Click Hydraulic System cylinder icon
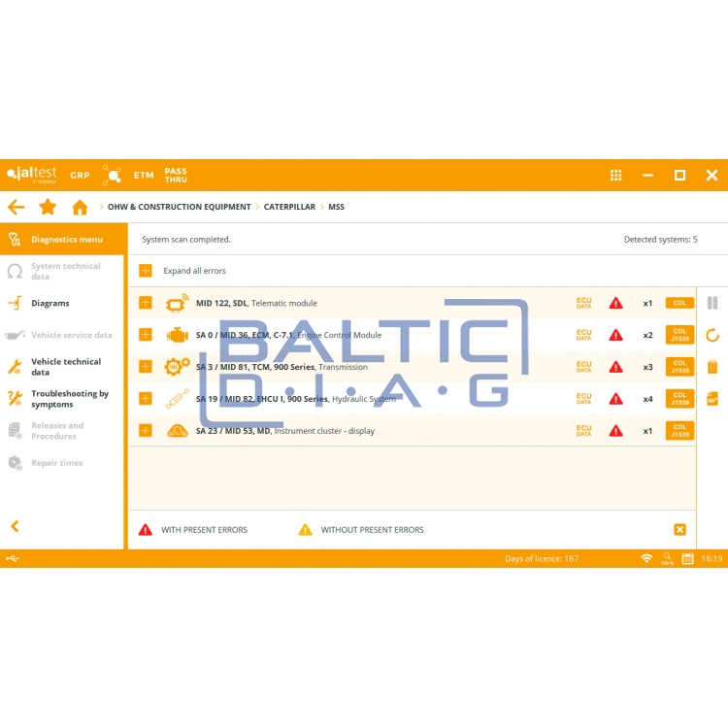 [178, 398]
